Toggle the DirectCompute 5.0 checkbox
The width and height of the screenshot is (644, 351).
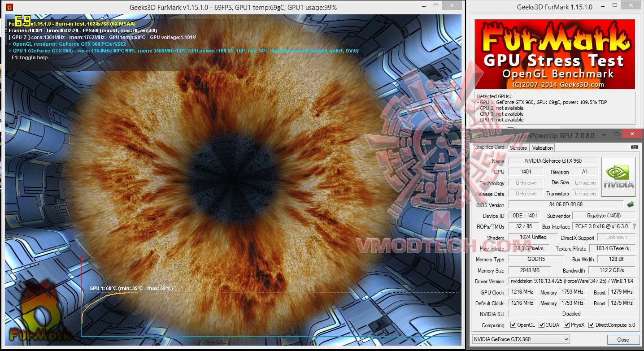[x=591, y=325]
